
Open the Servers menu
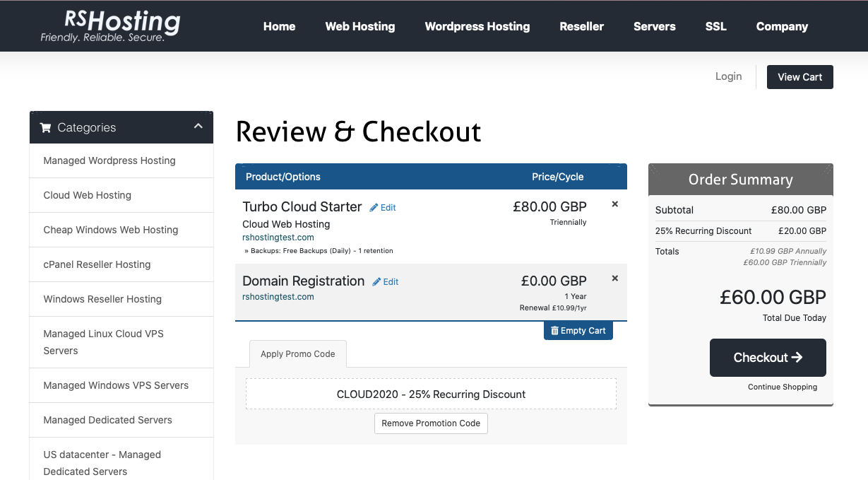pos(655,26)
